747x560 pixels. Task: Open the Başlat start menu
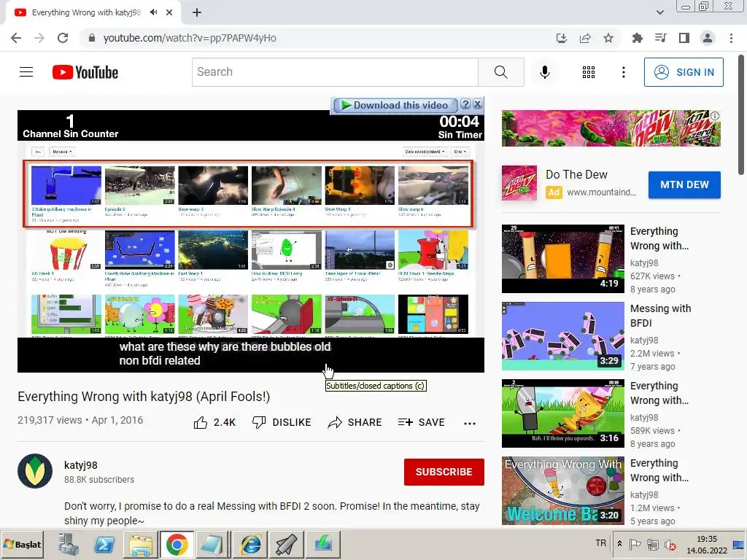[x=23, y=544]
